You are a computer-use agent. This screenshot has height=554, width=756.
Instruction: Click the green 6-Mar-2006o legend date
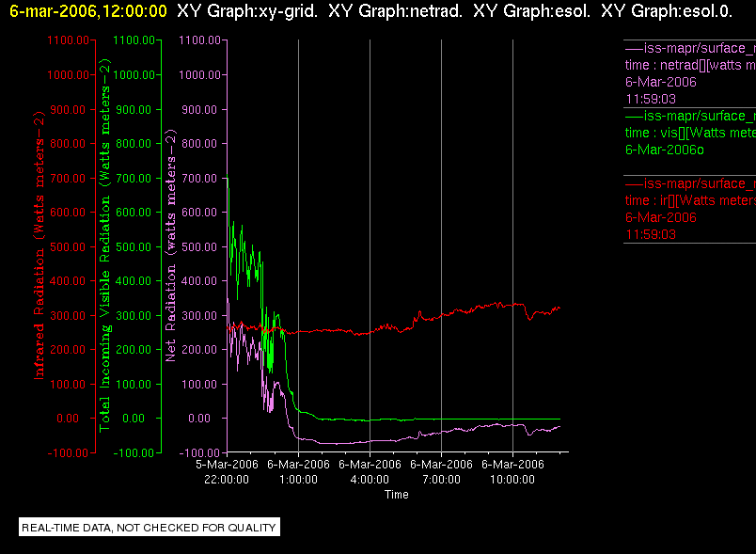665,150
